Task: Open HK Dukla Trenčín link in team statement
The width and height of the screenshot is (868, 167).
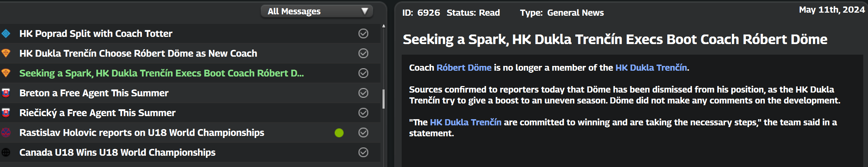Action: [x=465, y=122]
